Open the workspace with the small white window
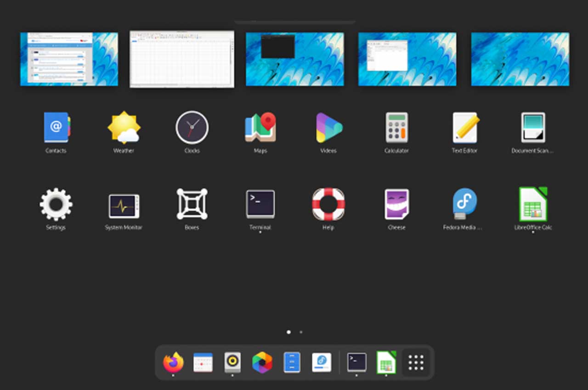The height and width of the screenshot is (390, 588). point(407,59)
